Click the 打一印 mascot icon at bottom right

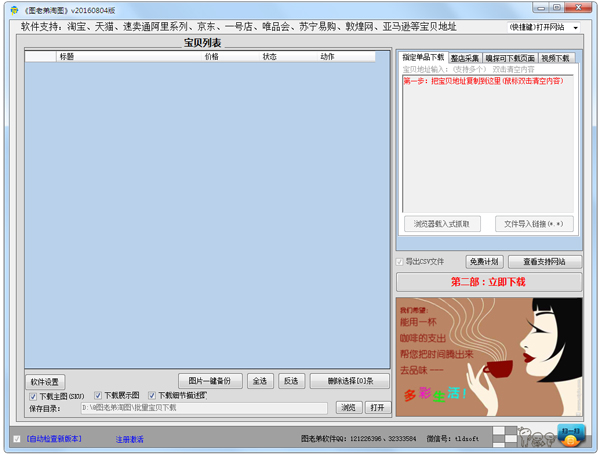[x=569, y=436]
